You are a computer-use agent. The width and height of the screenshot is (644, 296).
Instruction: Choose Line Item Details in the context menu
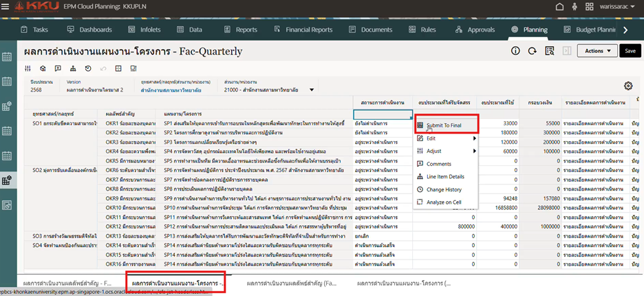pyautogui.click(x=446, y=177)
